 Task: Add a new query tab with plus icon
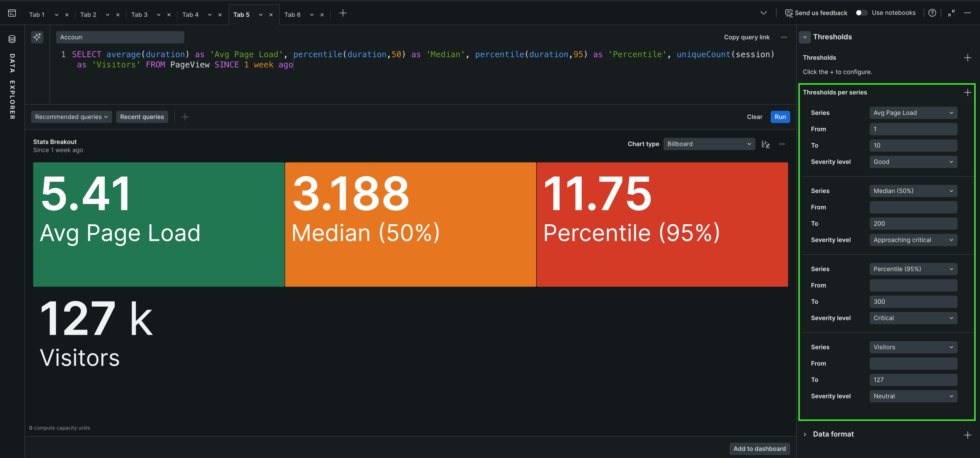[x=342, y=13]
